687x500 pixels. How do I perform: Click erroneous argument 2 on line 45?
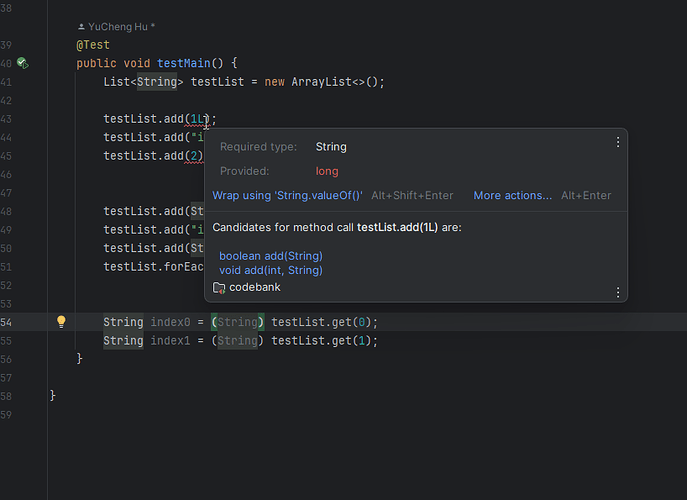tap(194, 156)
